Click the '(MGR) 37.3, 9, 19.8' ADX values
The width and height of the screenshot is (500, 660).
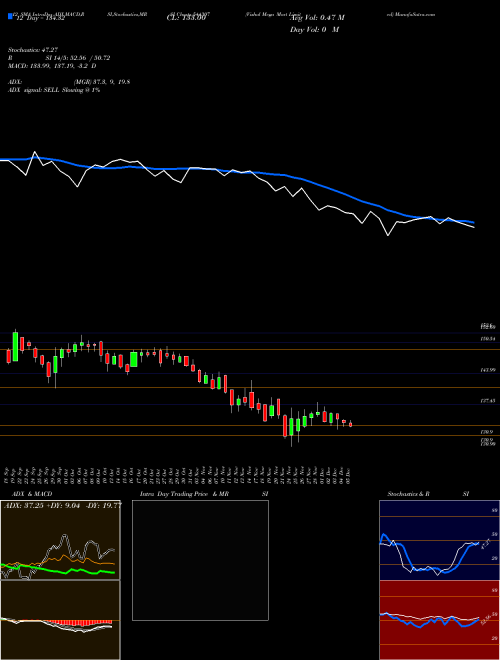click(101, 82)
